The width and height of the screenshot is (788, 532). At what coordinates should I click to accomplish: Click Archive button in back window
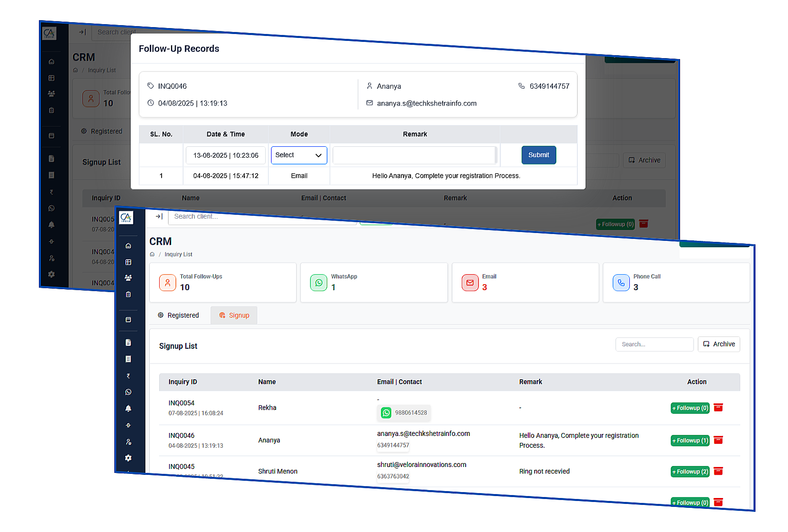(645, 160)
